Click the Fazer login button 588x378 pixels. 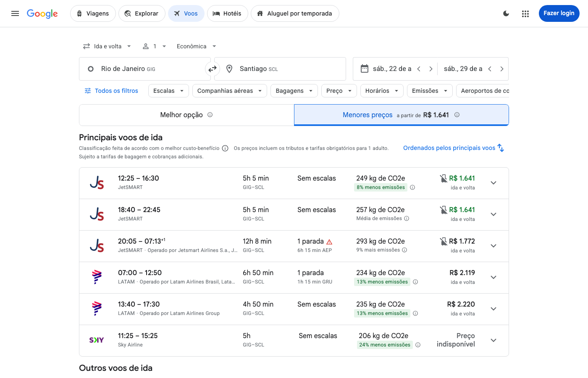click(x=559, y=13)
